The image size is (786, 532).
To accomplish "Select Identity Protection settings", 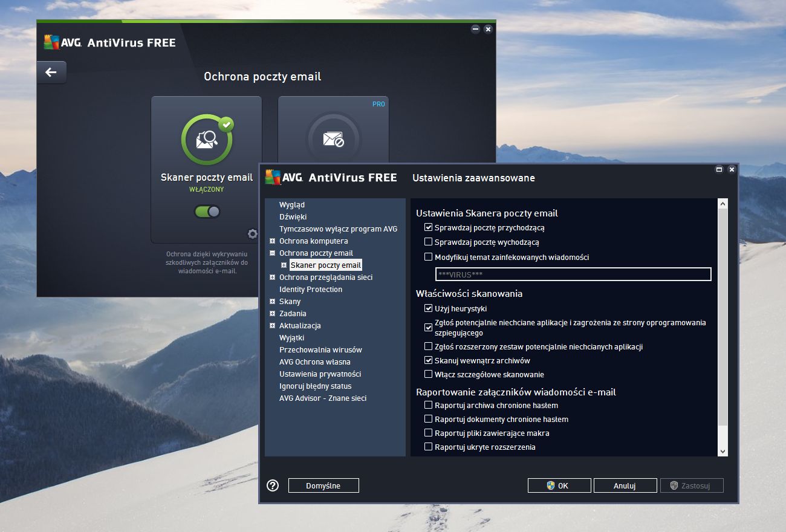I will [x=311, y=290].
